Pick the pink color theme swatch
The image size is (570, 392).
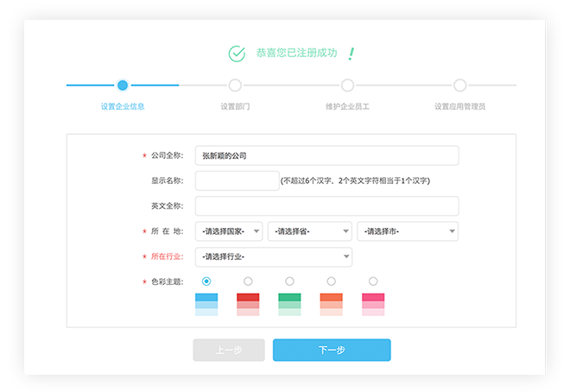(x=373, y=304)
